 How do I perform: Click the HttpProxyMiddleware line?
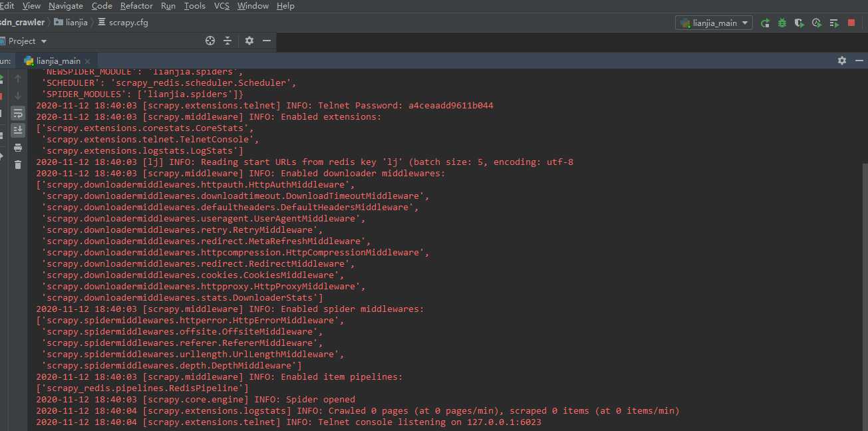pos(204,286)
